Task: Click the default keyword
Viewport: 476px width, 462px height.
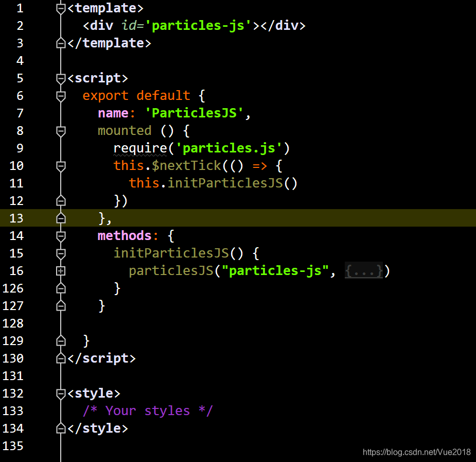Action: pos(163,96)
